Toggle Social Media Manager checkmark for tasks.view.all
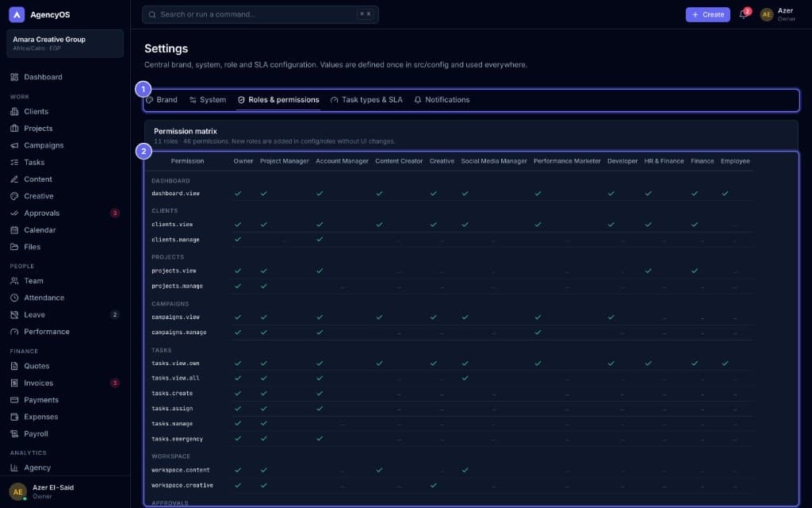The height and width of the screenshot is (508, 812). pyautogui.click(x=465, y=379)
